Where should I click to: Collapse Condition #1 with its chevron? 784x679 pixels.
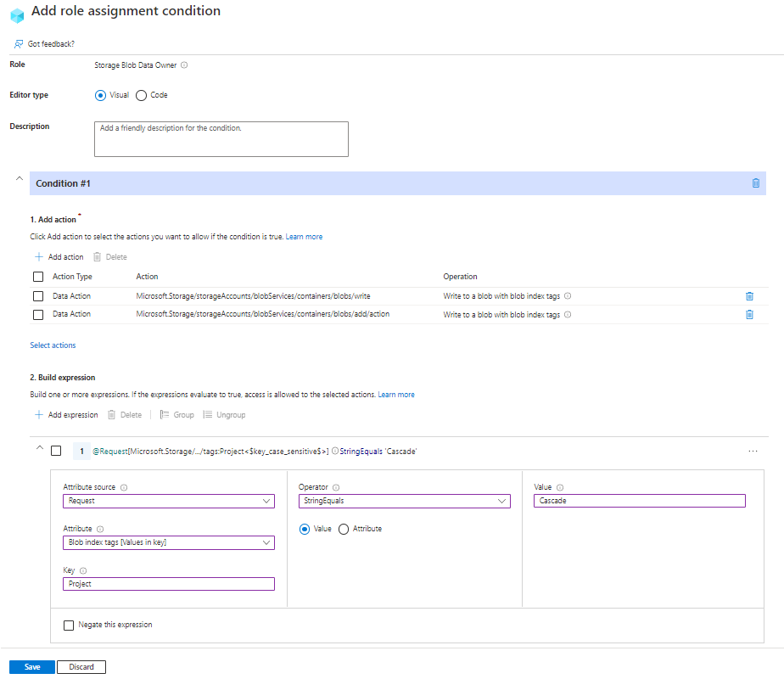coord(19,180)
